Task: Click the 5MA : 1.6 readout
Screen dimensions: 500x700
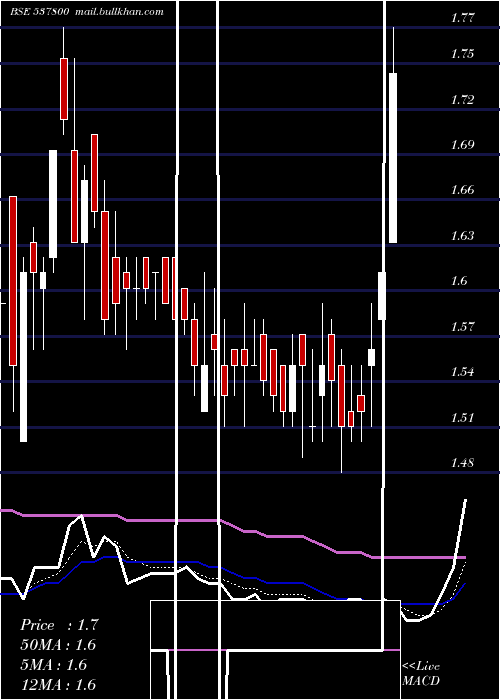Action: point(54,665)
